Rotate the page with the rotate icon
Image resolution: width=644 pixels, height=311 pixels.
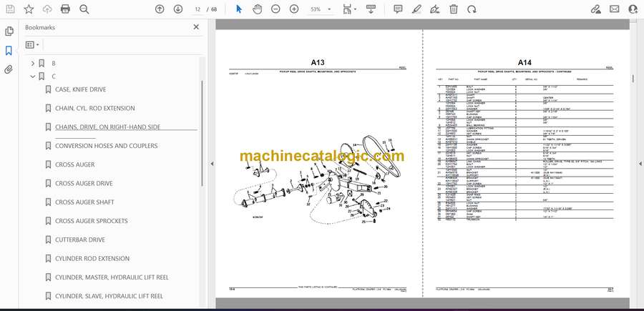[472, 9]
